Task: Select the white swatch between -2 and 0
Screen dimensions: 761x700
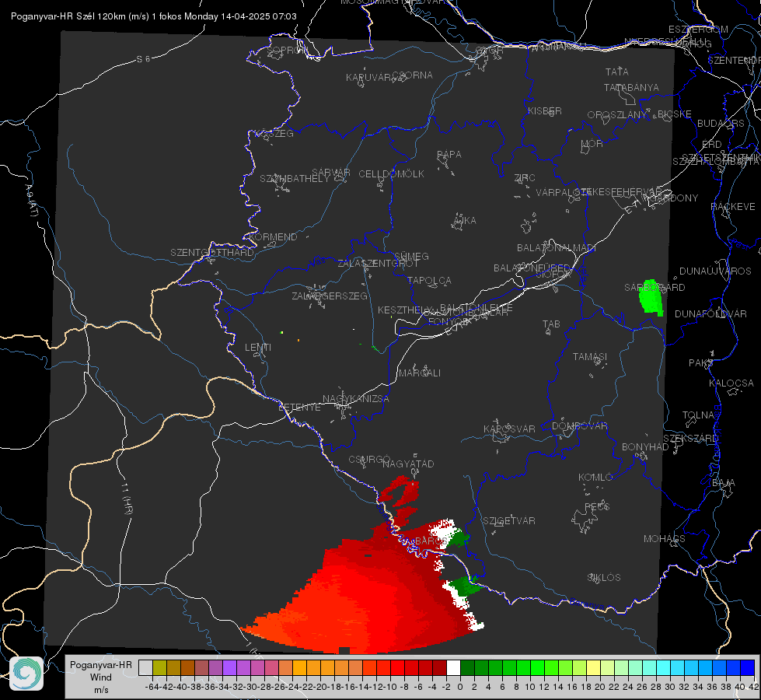Action: [453, 667]
